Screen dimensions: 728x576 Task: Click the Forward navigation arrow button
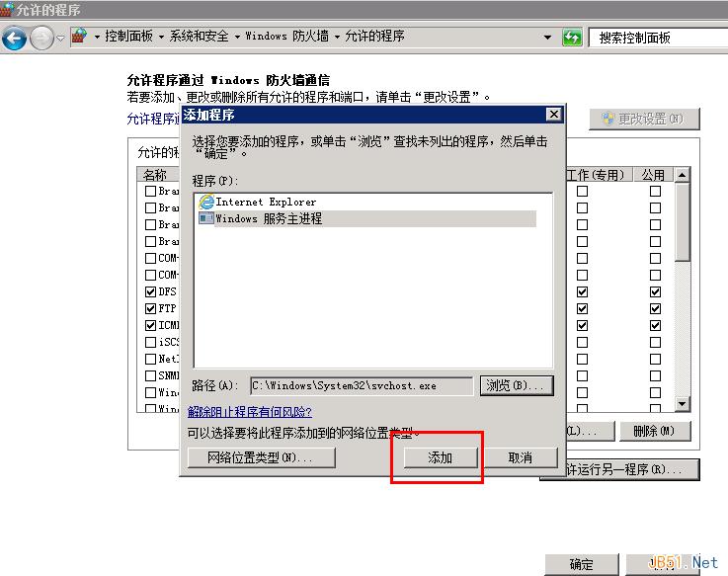[41, 38]
